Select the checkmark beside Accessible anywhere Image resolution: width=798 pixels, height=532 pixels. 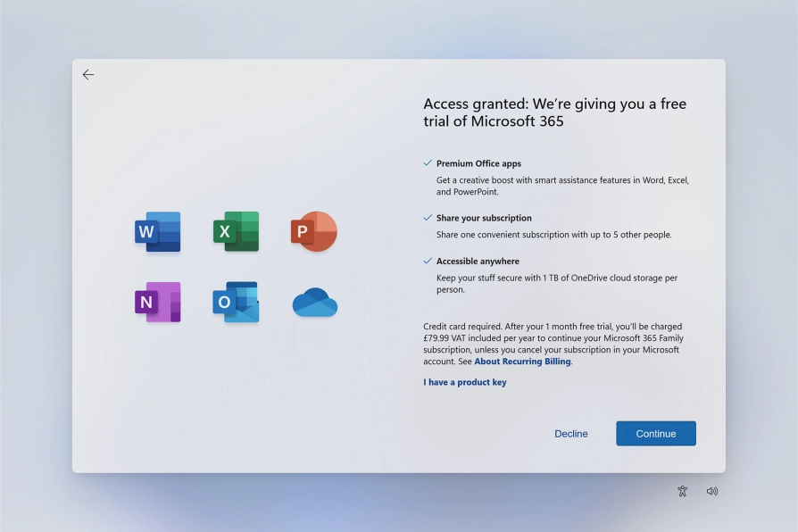point(426,261)
